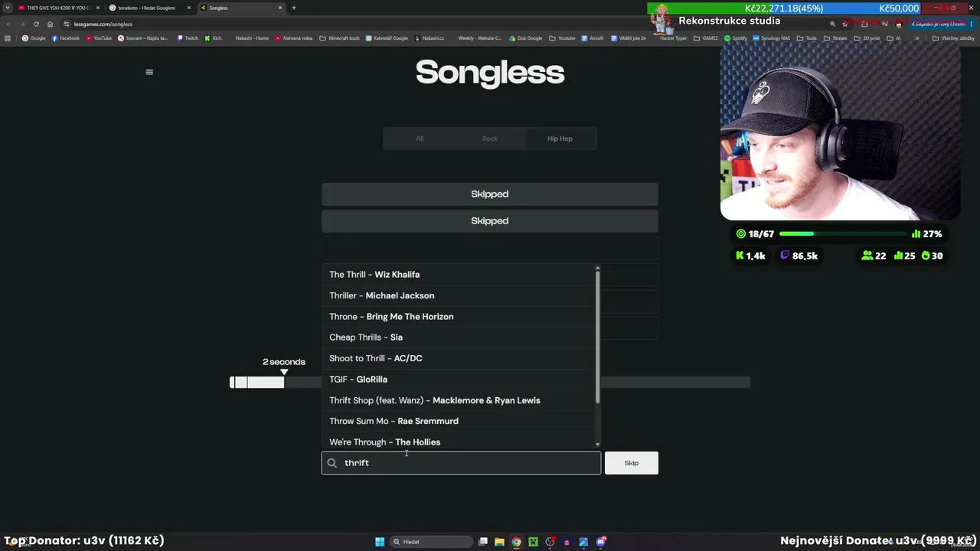Open the Facebook bookmark

coord(66,38)
